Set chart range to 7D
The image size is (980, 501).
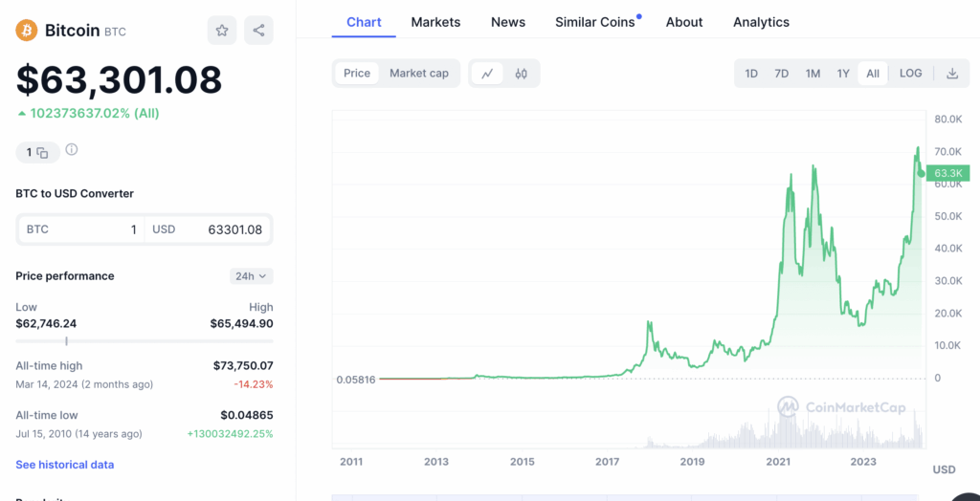(x=781, y=74)
